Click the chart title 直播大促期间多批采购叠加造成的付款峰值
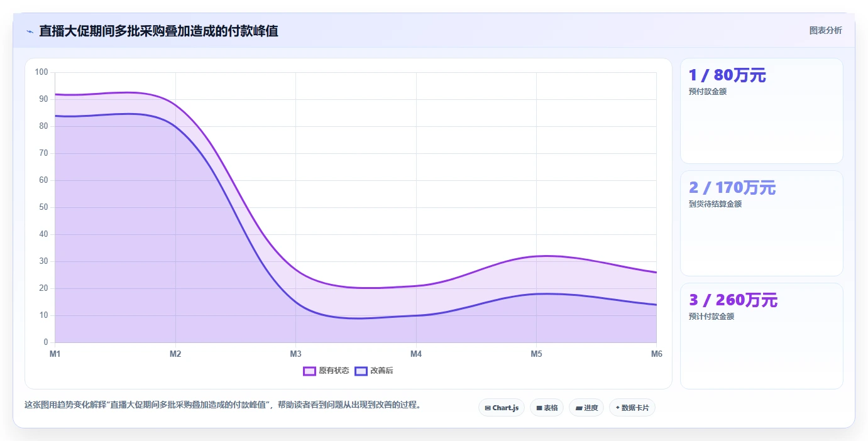The height and width of the screenshot is (441, 868). [x=158, y=31]
